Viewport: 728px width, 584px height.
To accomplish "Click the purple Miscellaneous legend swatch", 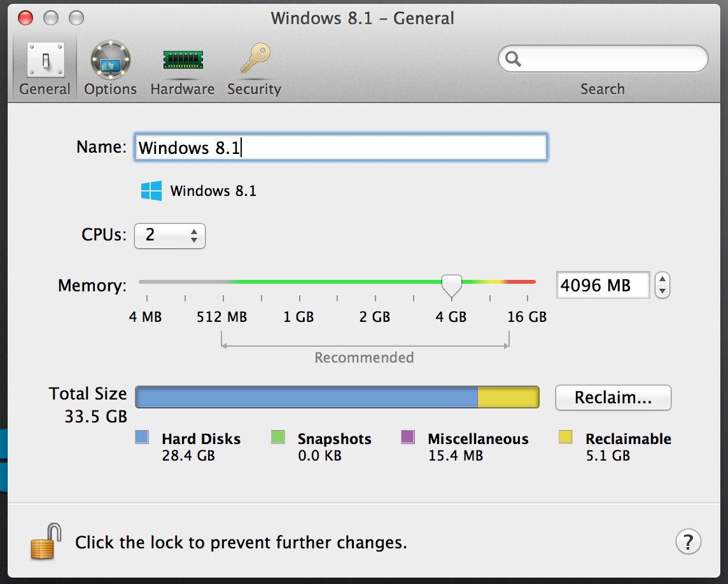I will [408, 437].
